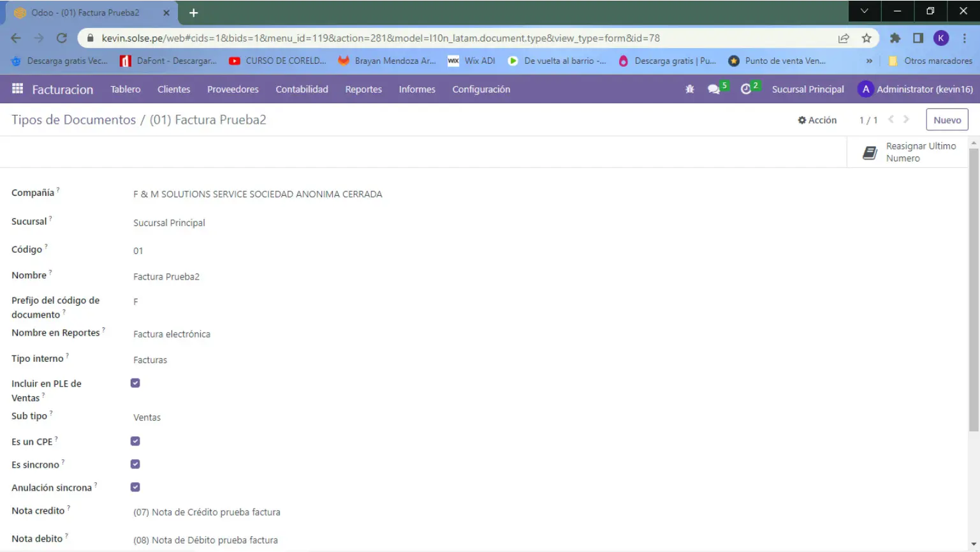Toggle the Es un CPE checkbox
This screenshot has height=552, width=980.
(135, 441)
